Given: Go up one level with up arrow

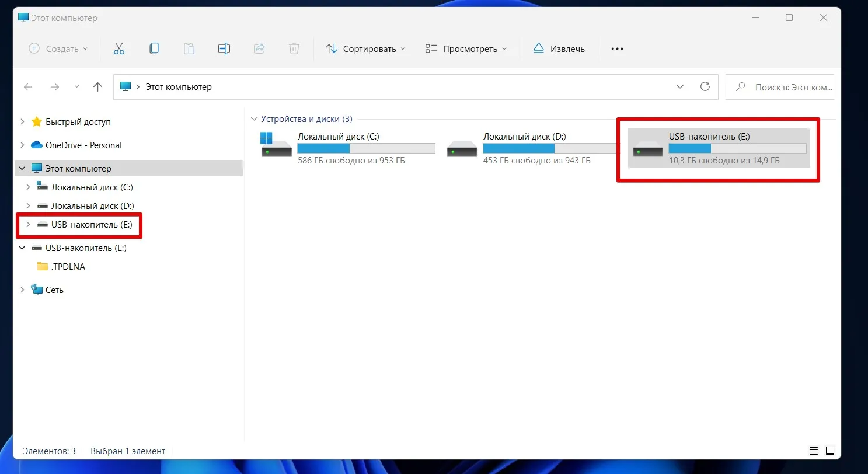Looking at the screenshot, I should coord(97,87).
